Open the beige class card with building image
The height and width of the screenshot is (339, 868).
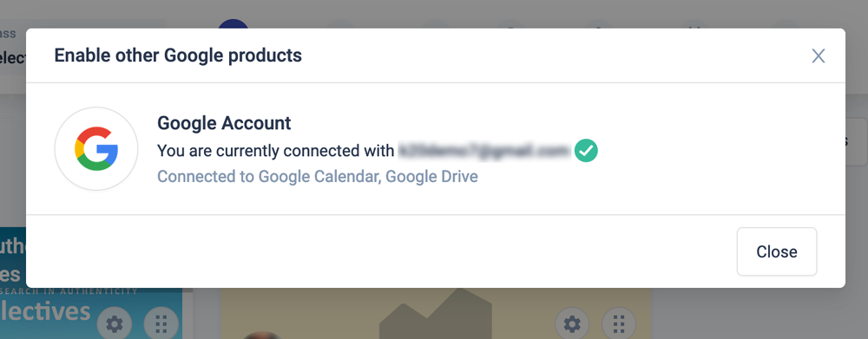click(436, 313)
